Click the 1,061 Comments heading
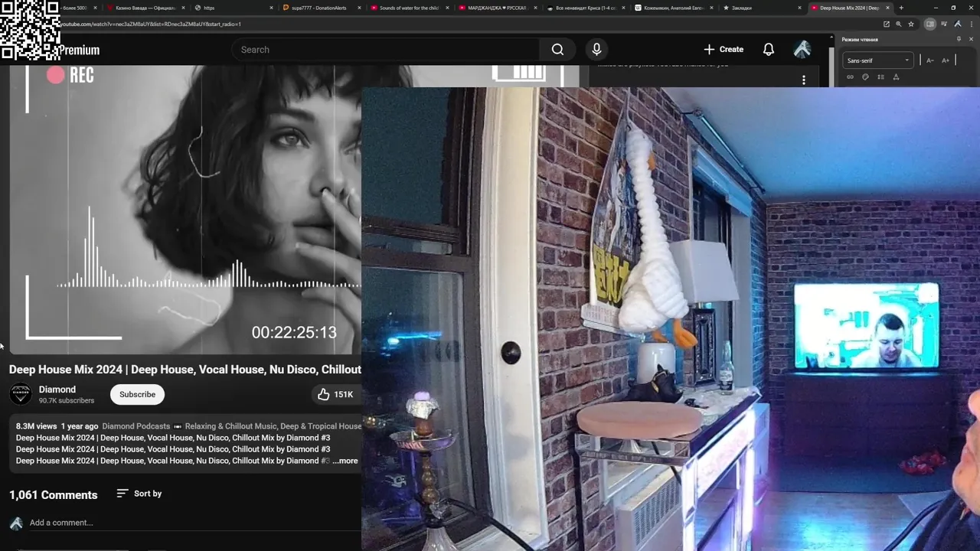 (x=53, y=495)
